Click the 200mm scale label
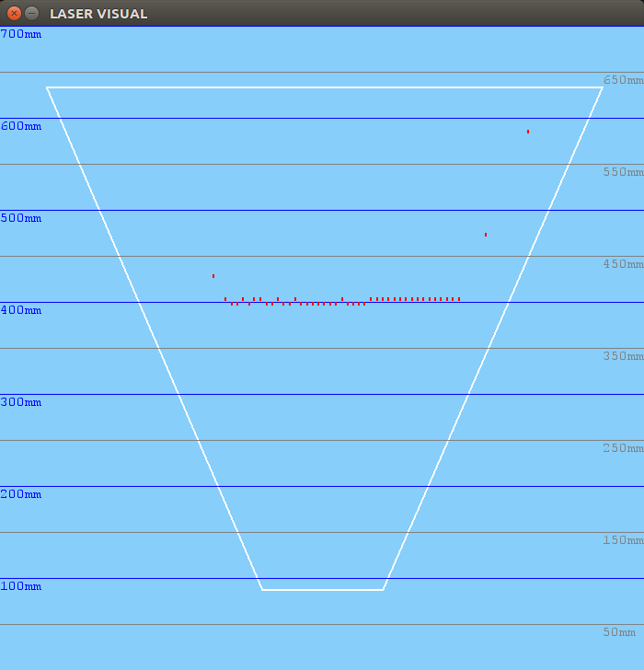Viewport: 644px width, 670px height. click(x=21, y=494)
